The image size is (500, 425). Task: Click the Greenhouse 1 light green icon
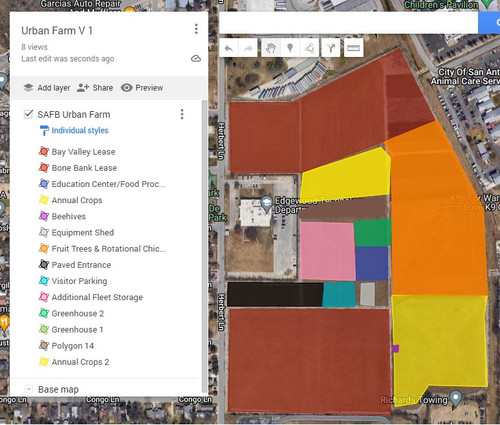tap(44, 329)
